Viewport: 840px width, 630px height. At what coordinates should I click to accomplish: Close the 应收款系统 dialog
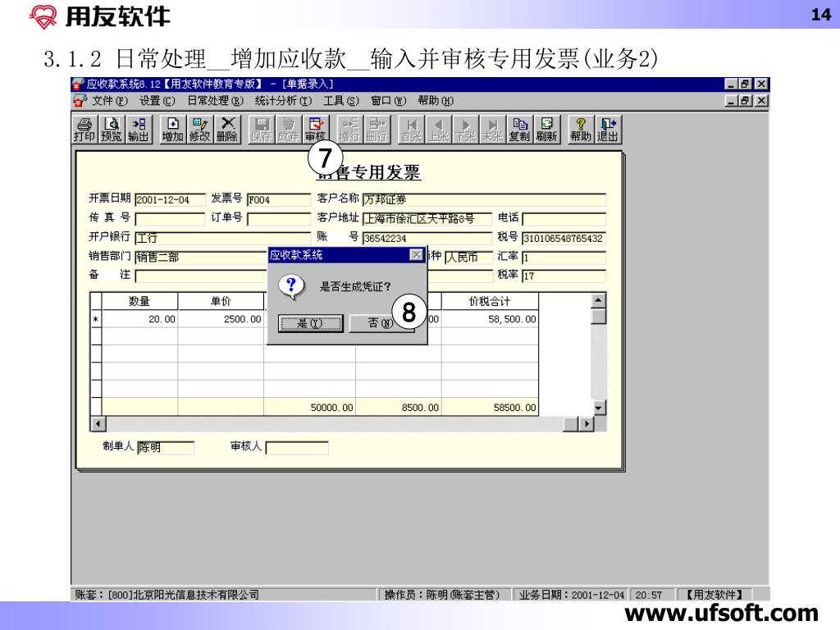[x=416, y=255]
